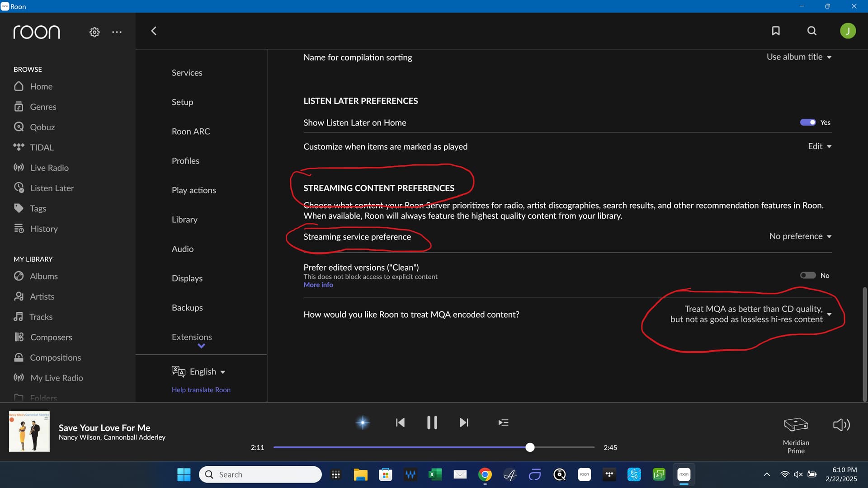Open Roon settings gear icon
Screen dimensions: 868x488
coord(94,32)
